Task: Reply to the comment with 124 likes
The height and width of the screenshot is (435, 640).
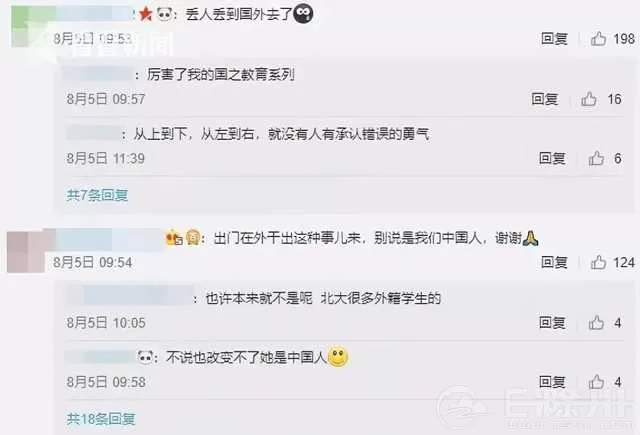Action: [x=554, y=262]
